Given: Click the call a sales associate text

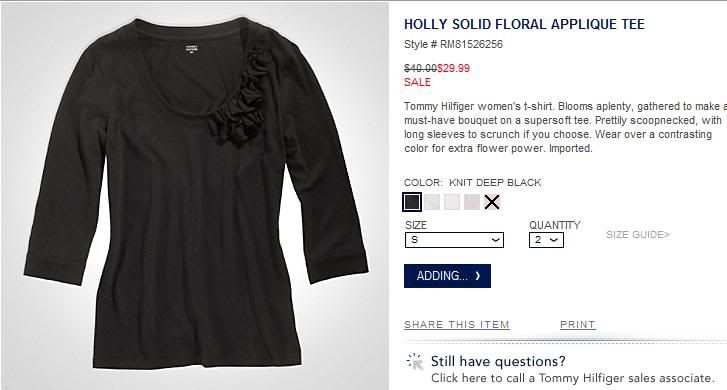Looking at the screenshot, I should pos(572,378).
